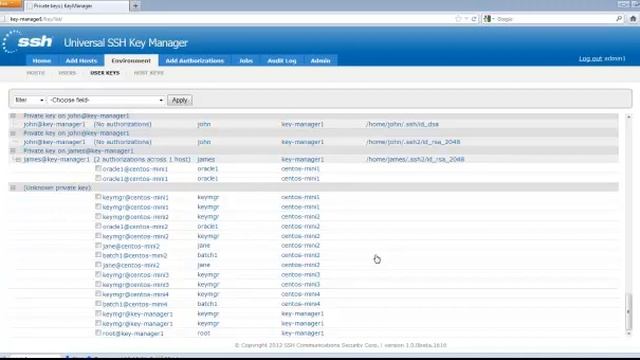This screenshot has width=640, height=360.
Task: Open the Audit Log tab
Action: pos(282,60)
